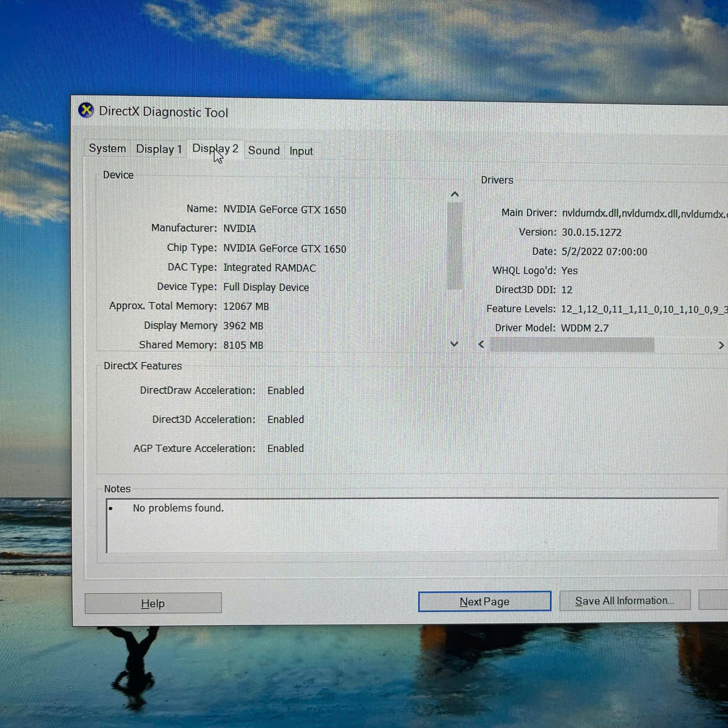Click the driver Date 5/2/2022 value
The image size is (728, 728).
(x=604, y=252)
